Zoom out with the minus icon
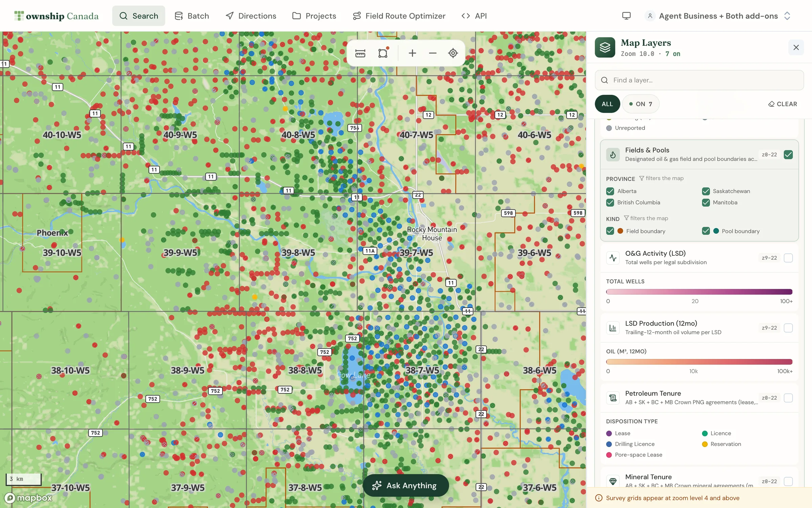The width and height of the screenshot is (812, 508). pos(432,53)
